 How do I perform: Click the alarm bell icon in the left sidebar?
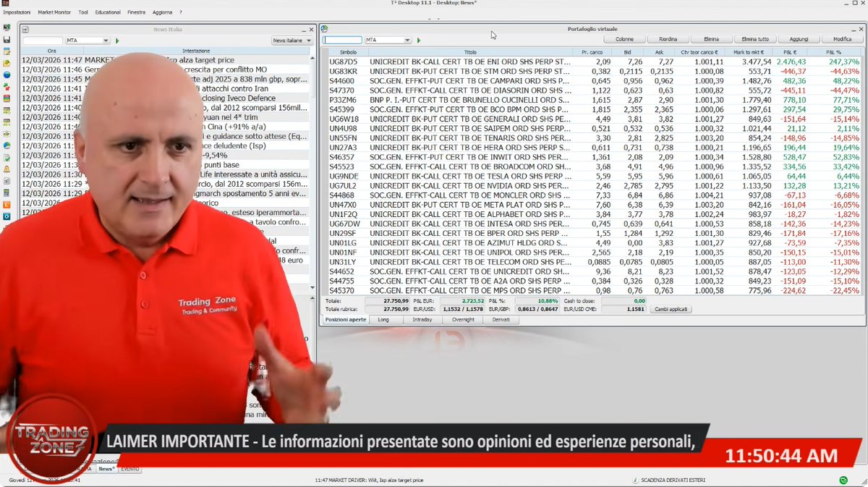coord(6,170)
